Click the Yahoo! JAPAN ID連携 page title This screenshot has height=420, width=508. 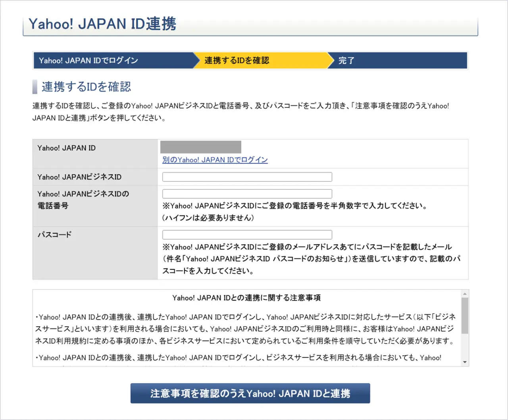pos(102,24)
